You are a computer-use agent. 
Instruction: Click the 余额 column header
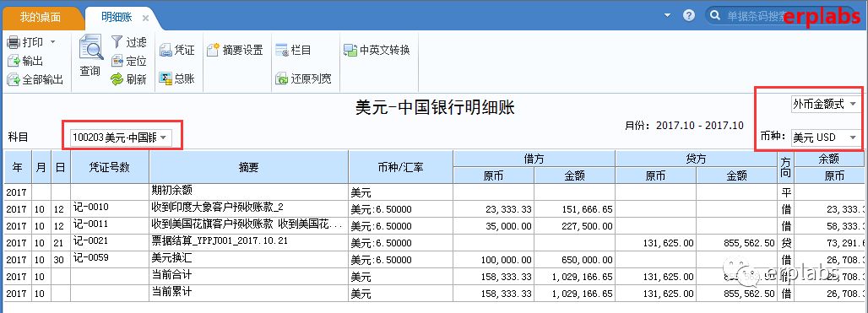[x=830, y=159]
